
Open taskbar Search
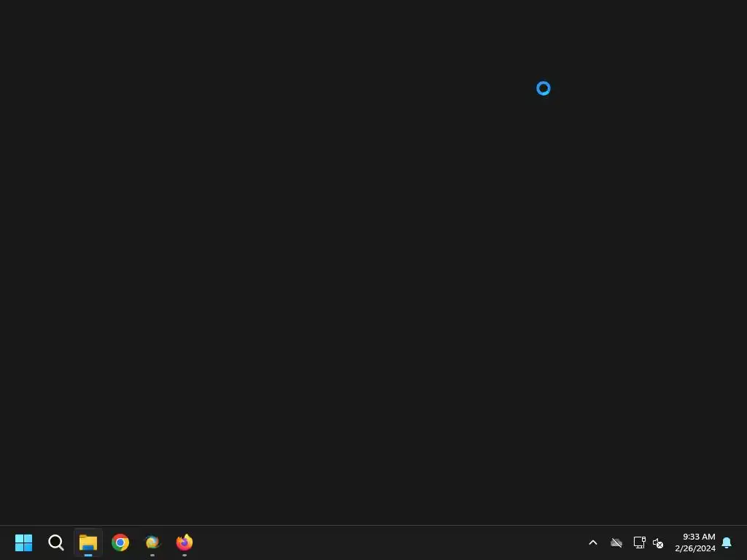(55, 542)
